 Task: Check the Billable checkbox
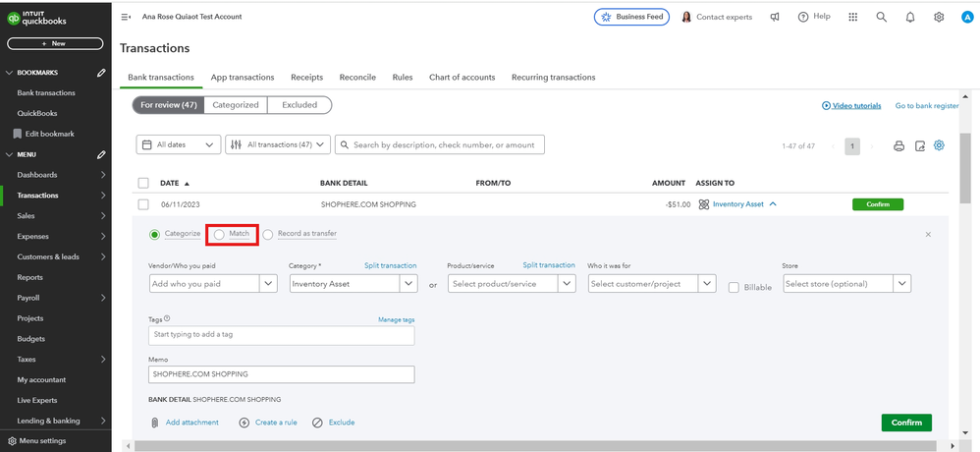point(735,287)
